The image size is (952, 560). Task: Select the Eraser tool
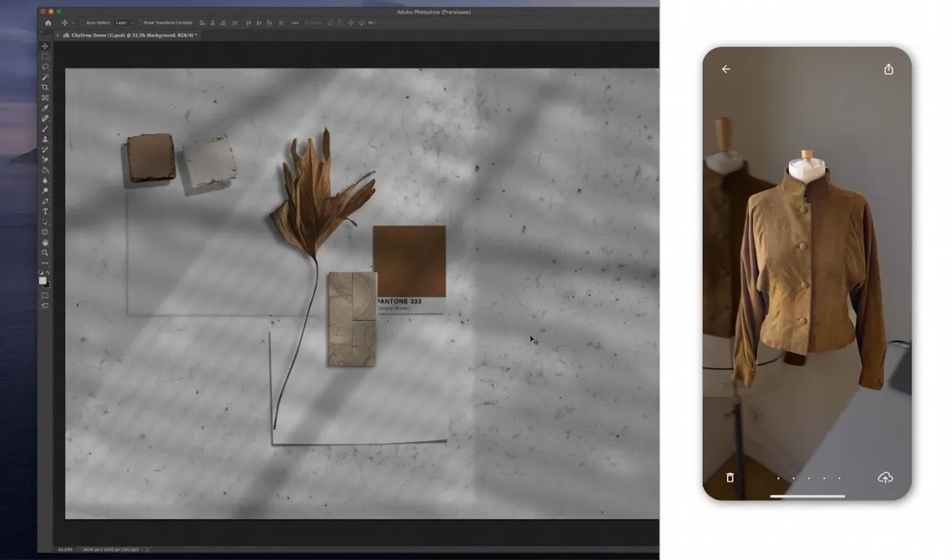[45, 160]
